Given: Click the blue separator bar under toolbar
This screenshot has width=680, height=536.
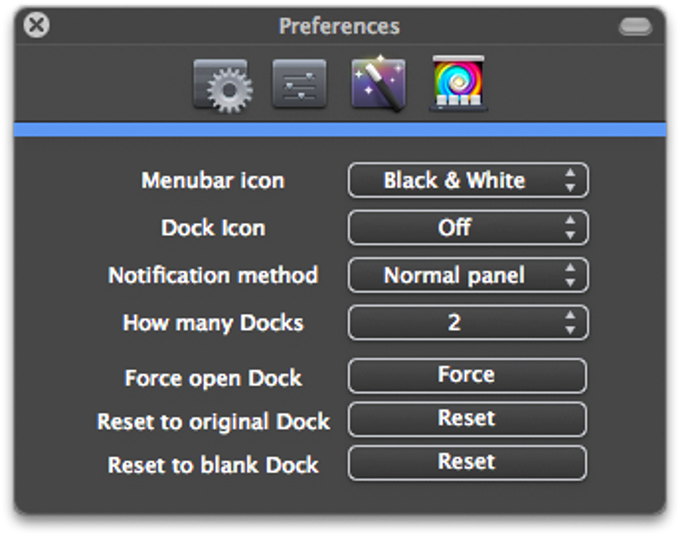Looking at the screenshot, I should pyautogui.click(x=339, y=129).
